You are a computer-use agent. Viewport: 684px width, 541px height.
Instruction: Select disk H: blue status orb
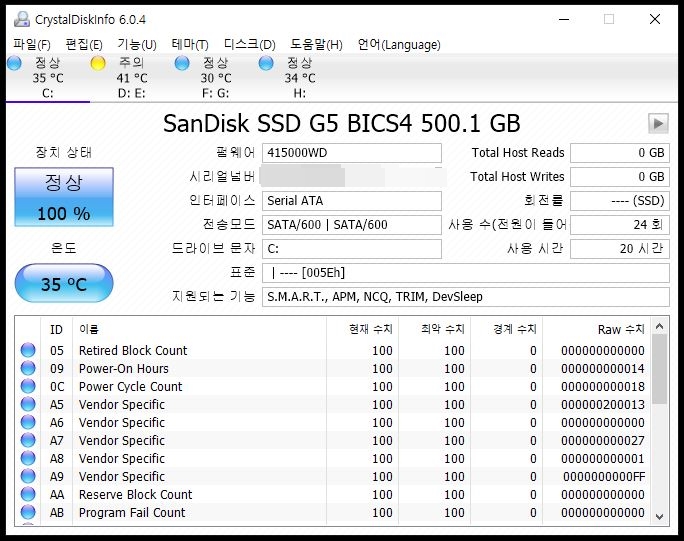[x=266, y=63]
